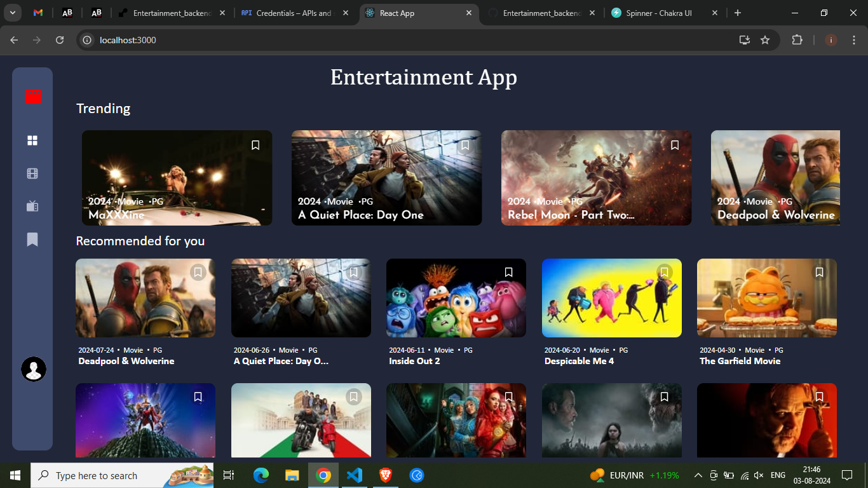Click 'Inside Out 2' title text
Screen dimensions: 868x488
pyautogui.click(x=414, y=361)
